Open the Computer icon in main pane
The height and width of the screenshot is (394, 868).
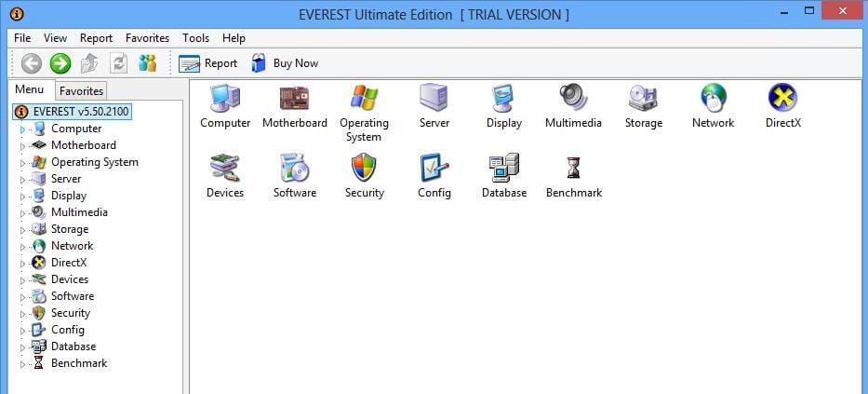[225, 98]
